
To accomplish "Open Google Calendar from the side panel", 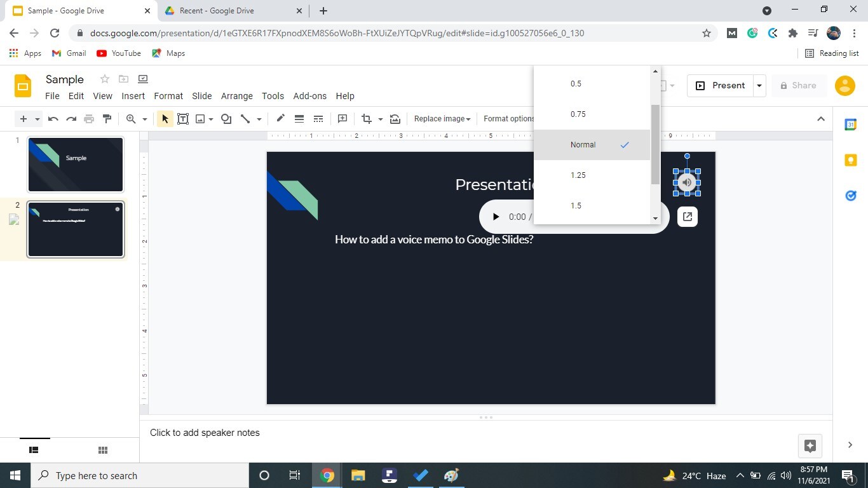I will click(x=850, y=125).
